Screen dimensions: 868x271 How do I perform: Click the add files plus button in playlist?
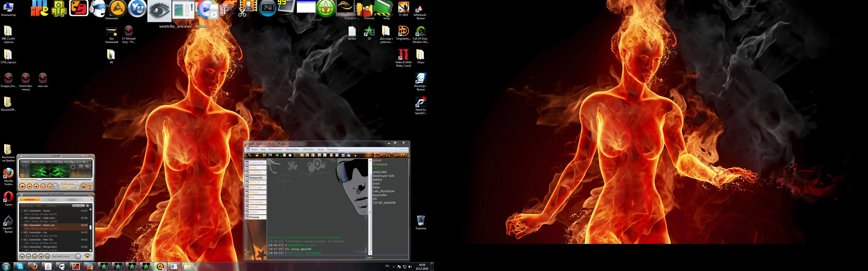pos(22,257)
